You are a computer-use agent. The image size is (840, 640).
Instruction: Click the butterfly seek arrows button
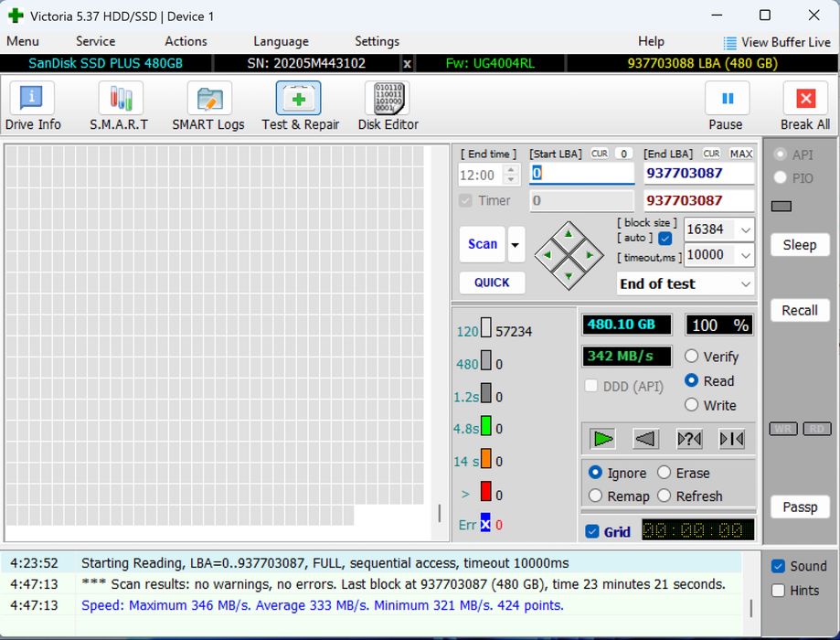(x=732, y=439)
